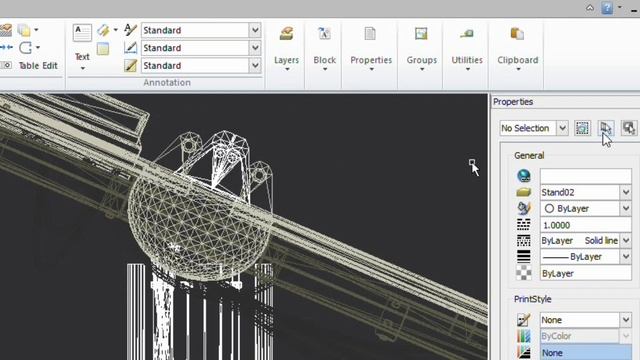Image resolution: width=640 pixels, height=360 pixels.
Task: Click the highlighted None row under PrintStyle
Action: point(586,352)
